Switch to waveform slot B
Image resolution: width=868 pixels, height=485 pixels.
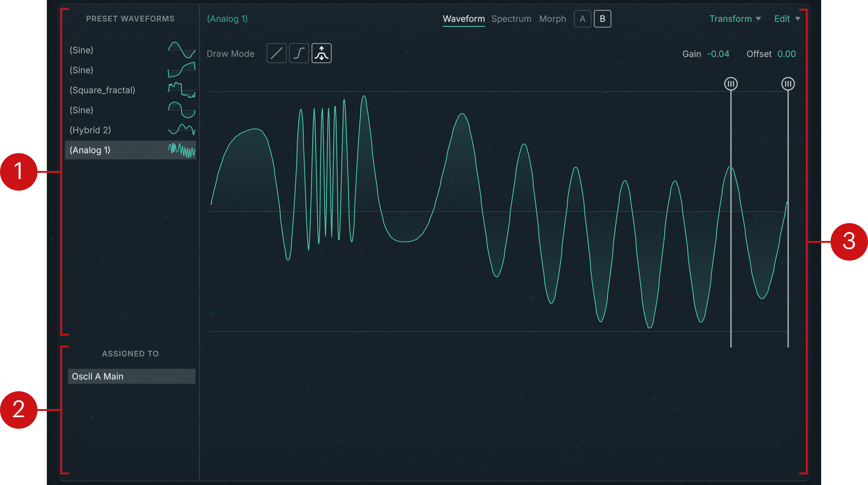(602, 19)
